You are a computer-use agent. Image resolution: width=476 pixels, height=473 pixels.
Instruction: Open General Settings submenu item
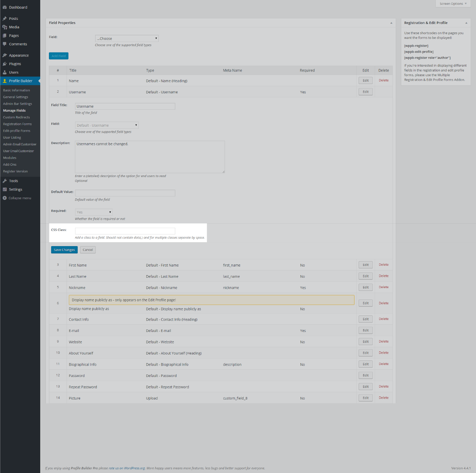pos(16,97)
